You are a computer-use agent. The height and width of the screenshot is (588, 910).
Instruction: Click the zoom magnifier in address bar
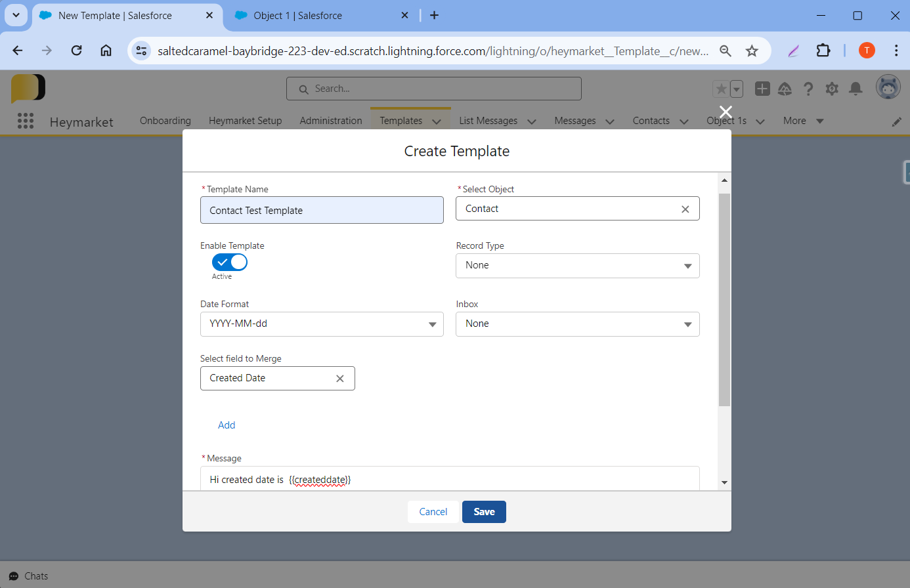click(726, 51)
